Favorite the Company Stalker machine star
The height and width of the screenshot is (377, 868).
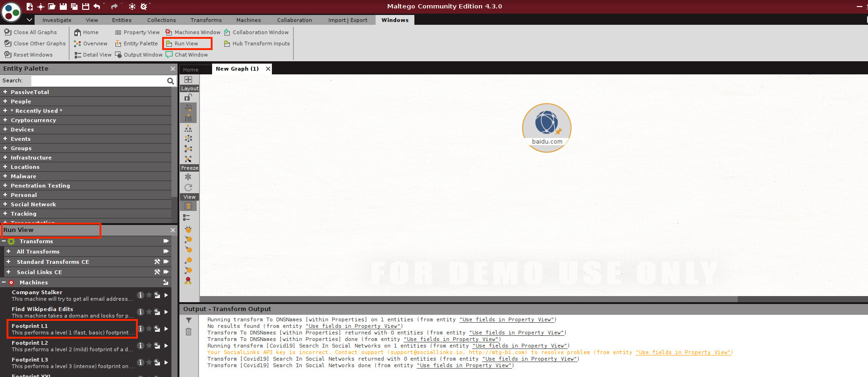point(149,295)
